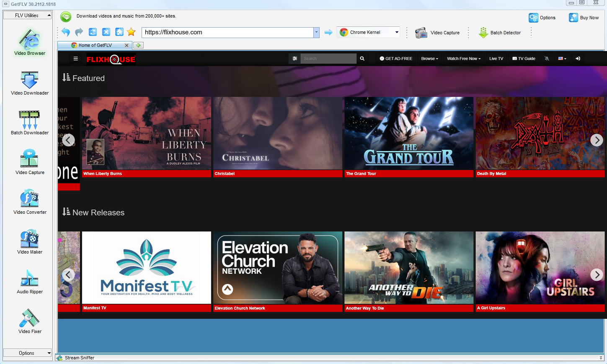Expand the FLV Utilities panel header
Screen dimensions: 607x364
click(x=27, y=15)
